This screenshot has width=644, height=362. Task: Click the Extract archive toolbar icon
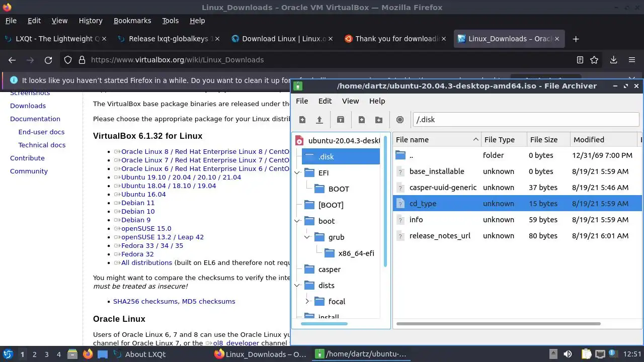point(341,120)
